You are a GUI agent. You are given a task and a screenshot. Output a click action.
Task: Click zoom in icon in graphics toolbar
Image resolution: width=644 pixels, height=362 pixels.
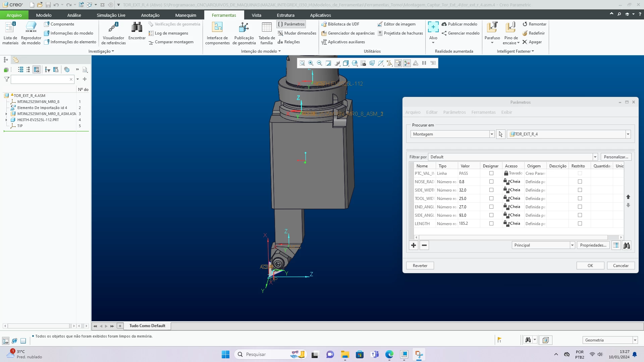[x=311, y=63]
